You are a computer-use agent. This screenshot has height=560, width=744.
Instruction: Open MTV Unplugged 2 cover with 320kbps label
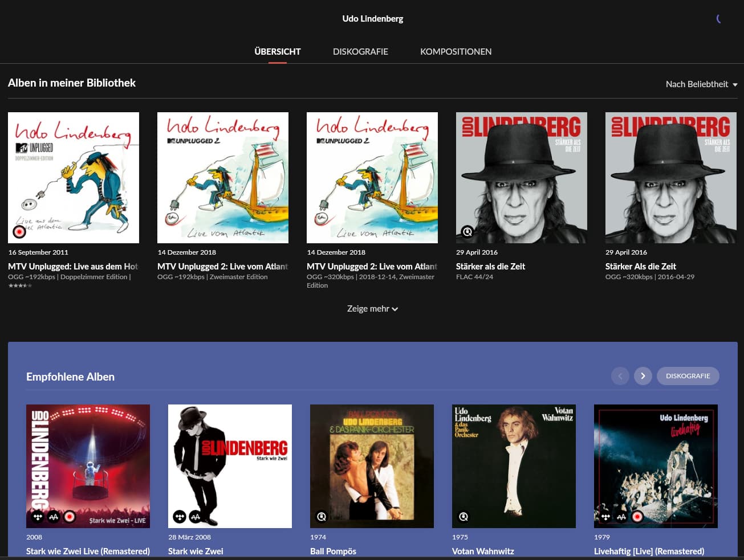click(372, 178)
